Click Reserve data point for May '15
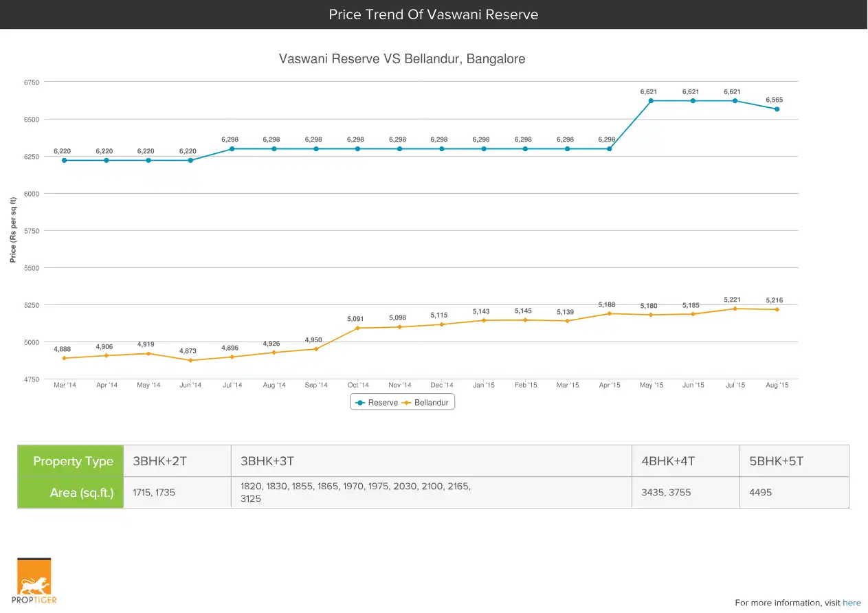Viewport: 868px width, 613px height. (x=651, y=101)
